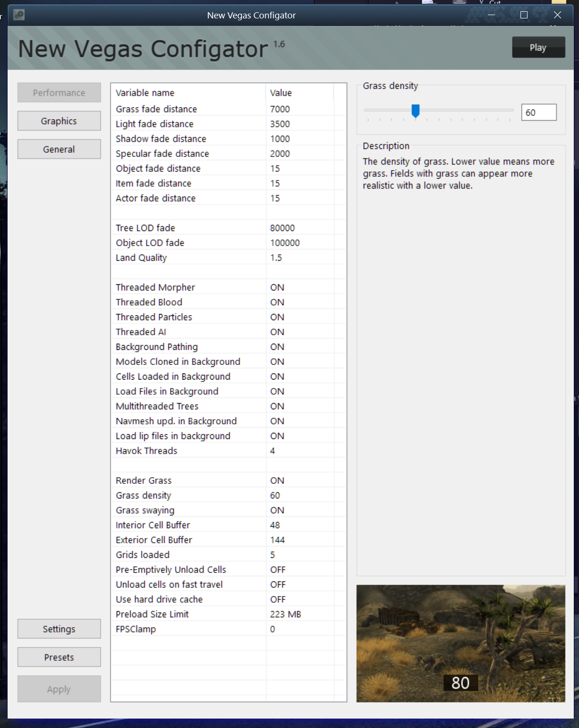Screen dimensions: 579x728
Task: Focus the Grass density value field showing 60
Action: 539,112
